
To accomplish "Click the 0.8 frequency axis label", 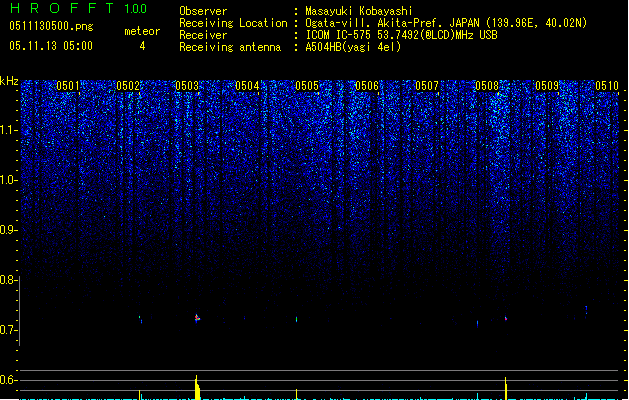I will point(8,280).
